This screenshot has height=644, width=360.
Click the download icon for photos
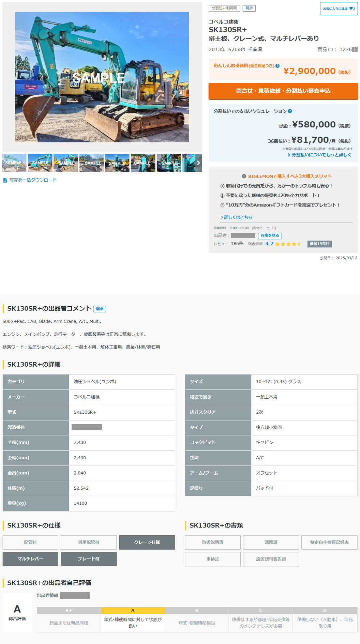pyautogui.click(x=5, y=180)
